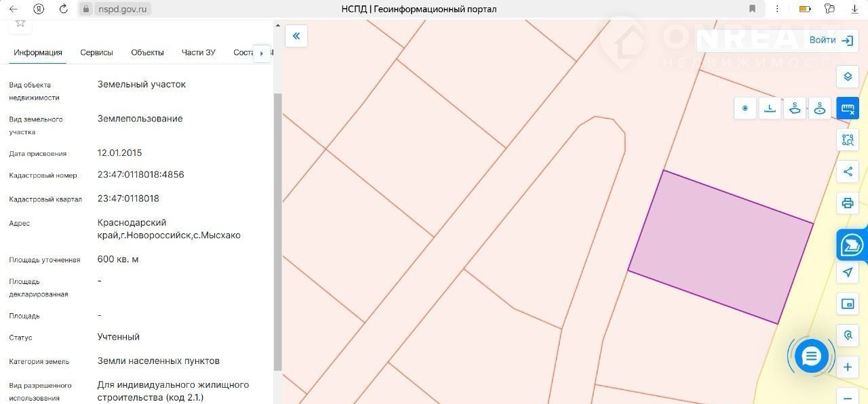This screenshot has height=404, width=868.
Task: Select the length measurement tool
Action: coord(770,108)
